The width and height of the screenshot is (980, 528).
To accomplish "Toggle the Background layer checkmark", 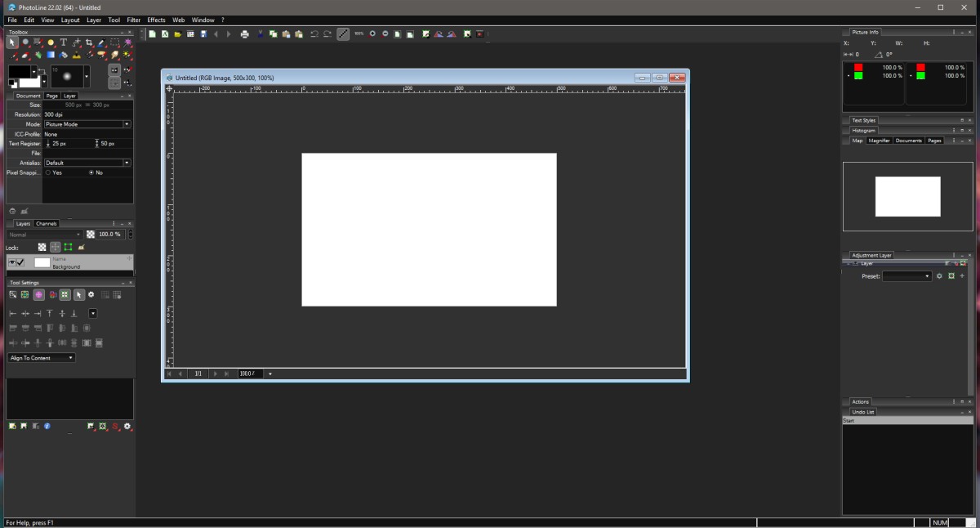I will [20, 262].
